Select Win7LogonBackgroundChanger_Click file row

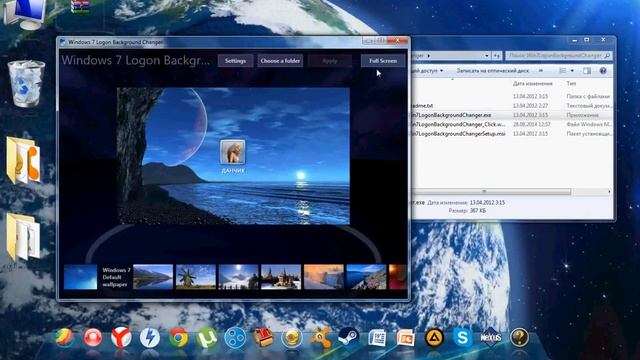512,124
